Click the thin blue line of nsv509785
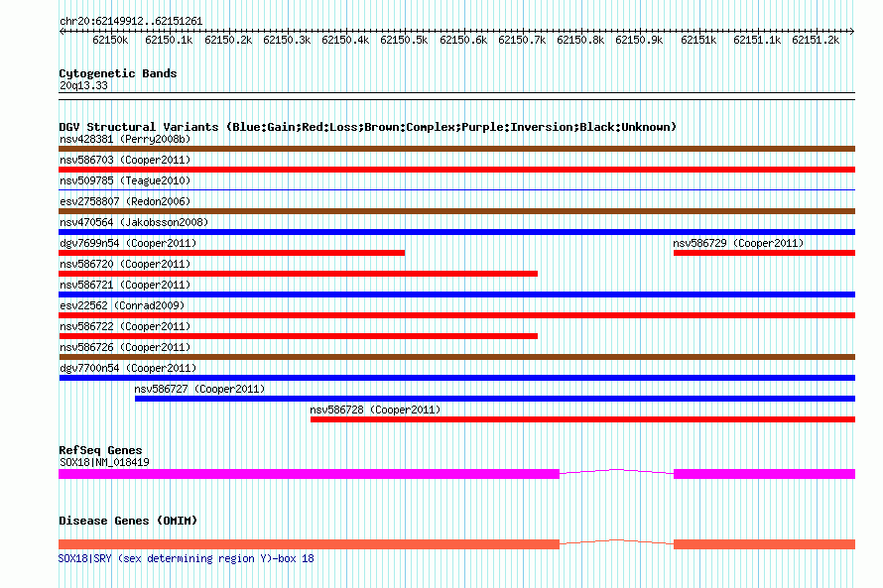The height and width of the screenshot is (588, 883). click(x=456, y=189)
